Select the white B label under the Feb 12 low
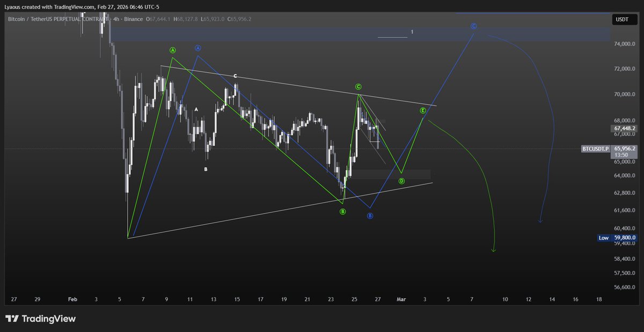Screen dimensions: 644x332 205,169
